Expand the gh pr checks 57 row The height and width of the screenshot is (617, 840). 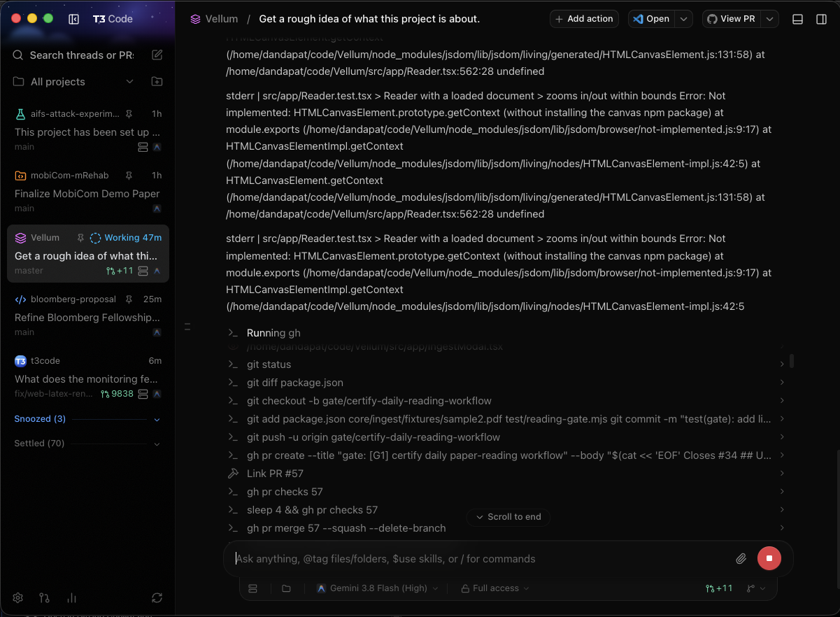506,492
